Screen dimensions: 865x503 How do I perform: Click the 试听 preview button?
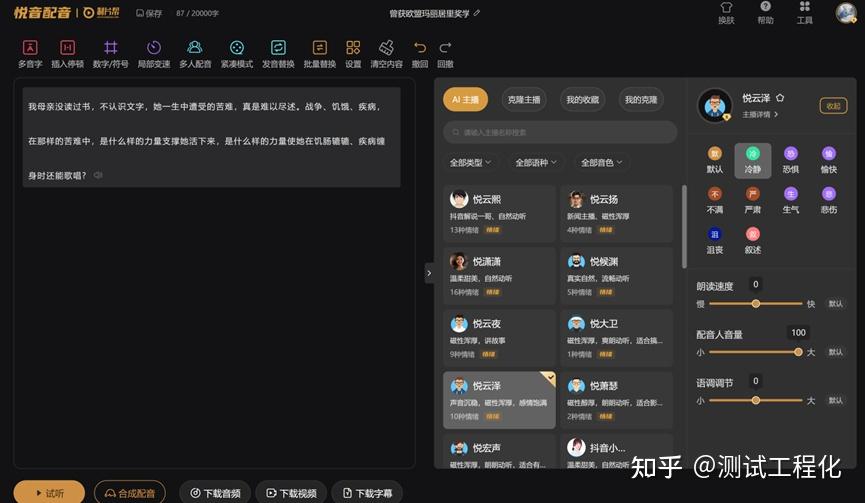click(49, 493)
